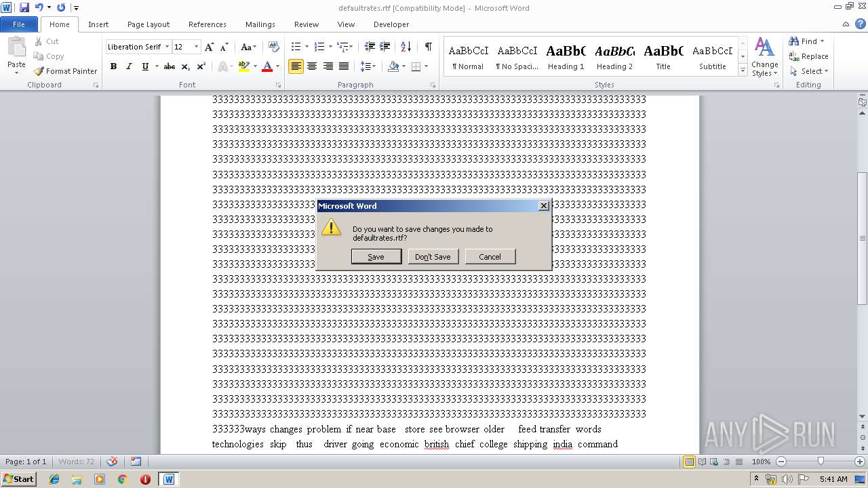This screenshot has width=868, height=488.
Task: Switch to the References tab
Action: 208,24
